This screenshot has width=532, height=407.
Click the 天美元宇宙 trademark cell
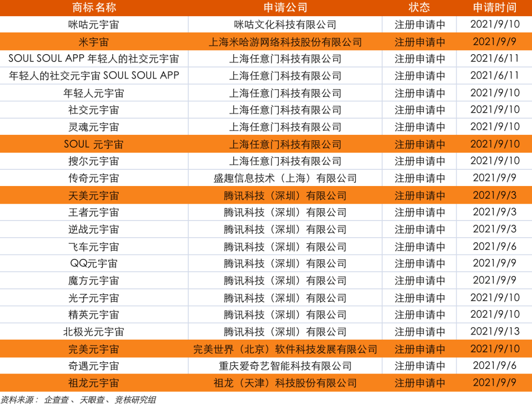[x=94, y=195]
